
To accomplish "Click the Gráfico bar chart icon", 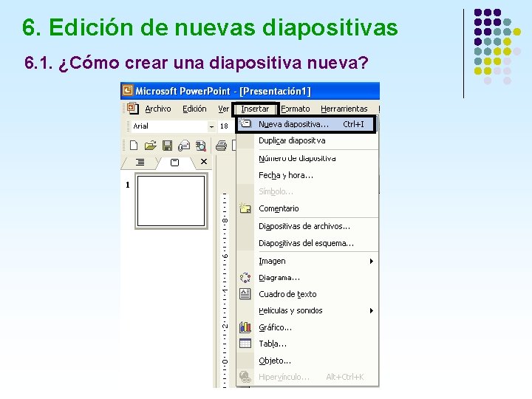I will click(245, 327).
